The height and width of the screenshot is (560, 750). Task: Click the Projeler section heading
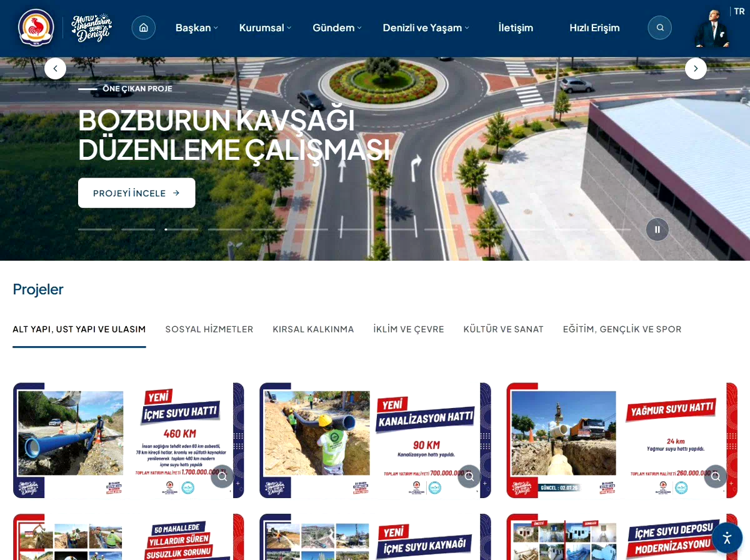click(38, 289)
